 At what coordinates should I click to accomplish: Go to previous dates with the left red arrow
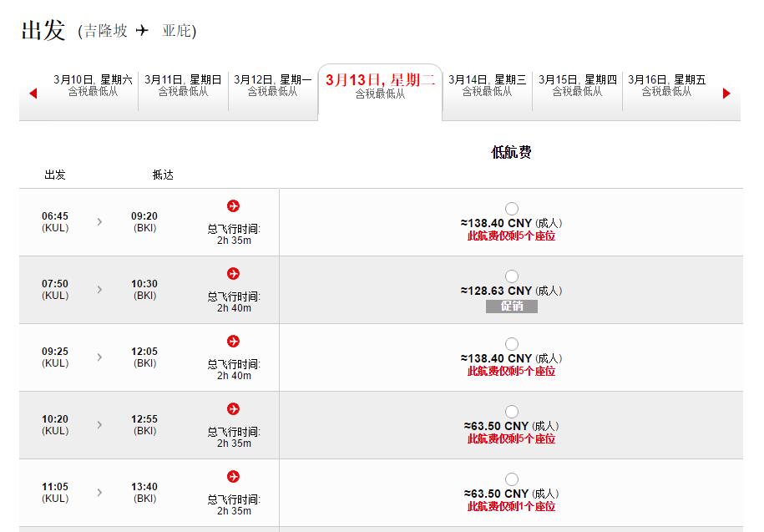point(33,94)
